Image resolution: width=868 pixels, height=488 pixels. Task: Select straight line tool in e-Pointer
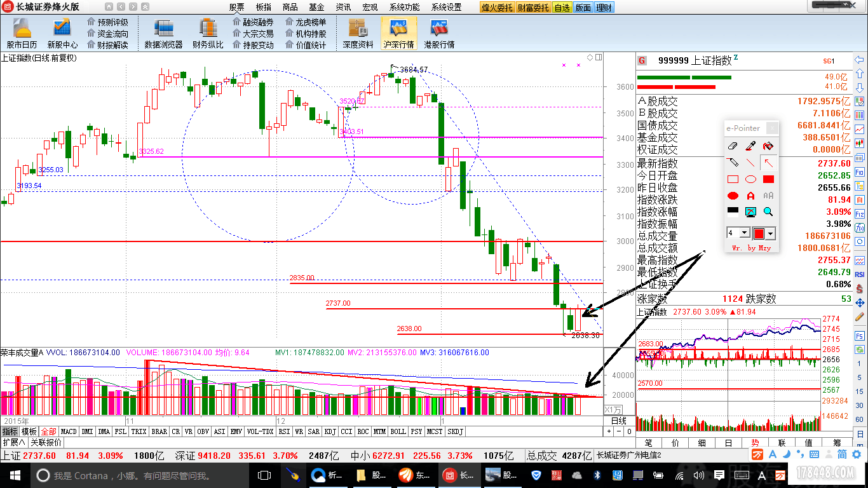point(750,162)
